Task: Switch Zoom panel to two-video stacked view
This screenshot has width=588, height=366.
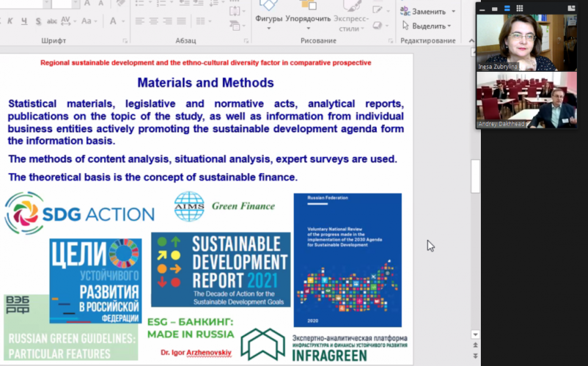Action: (x=507, y=8)
